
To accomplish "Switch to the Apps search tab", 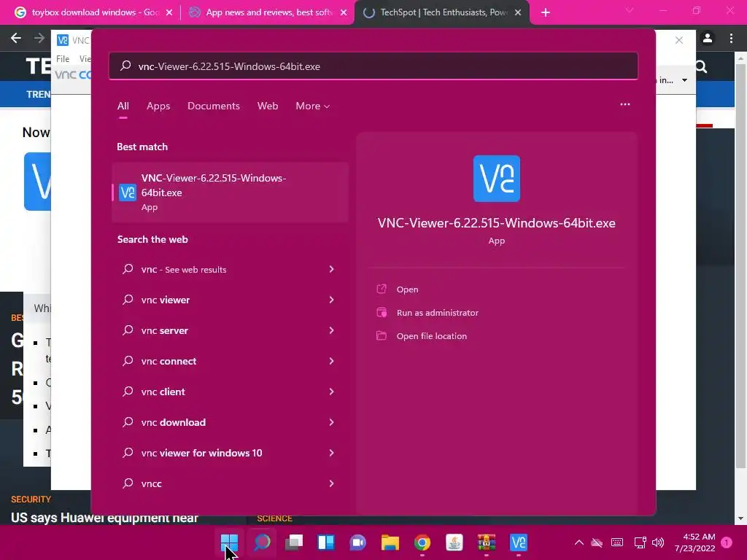I will (158, 106).
